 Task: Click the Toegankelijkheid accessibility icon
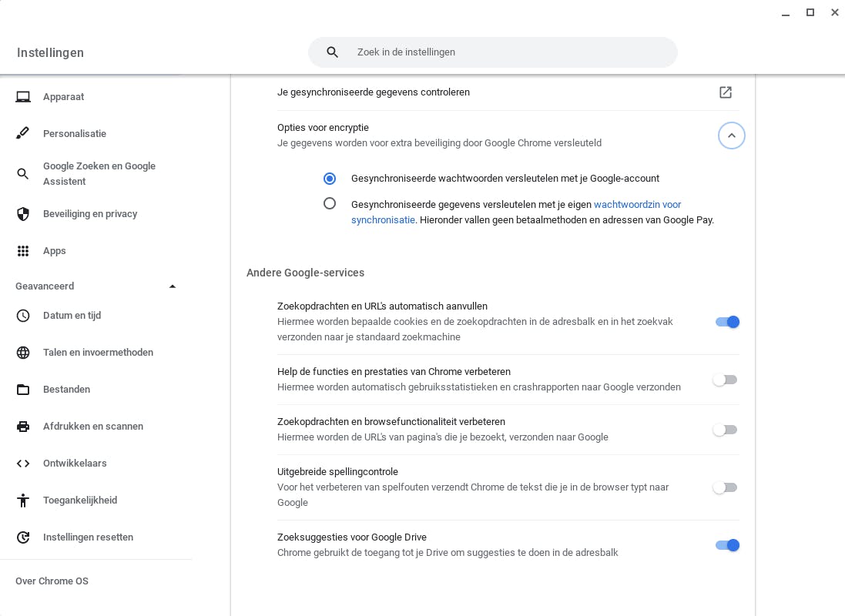pyautogui.click(x=23, y=500)
